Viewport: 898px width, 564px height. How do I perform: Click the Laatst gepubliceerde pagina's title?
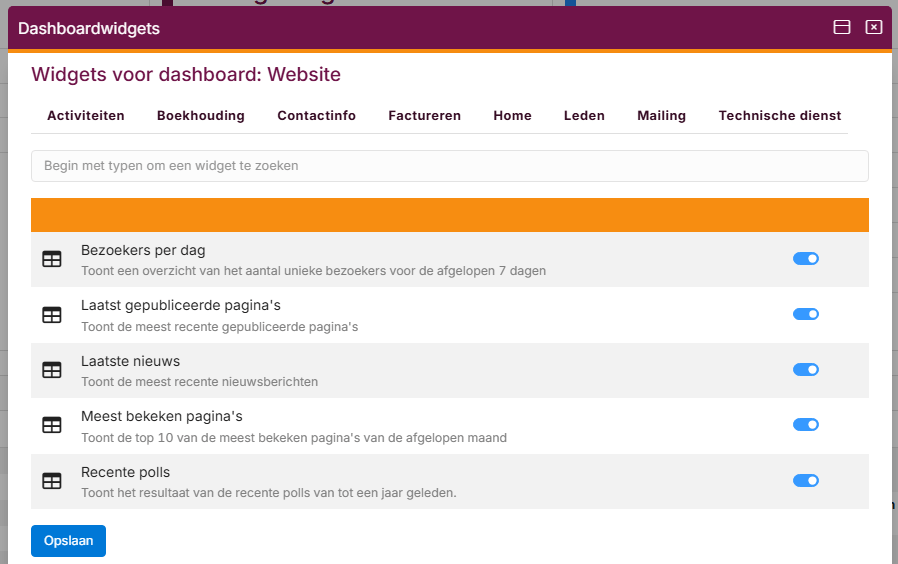181,306
